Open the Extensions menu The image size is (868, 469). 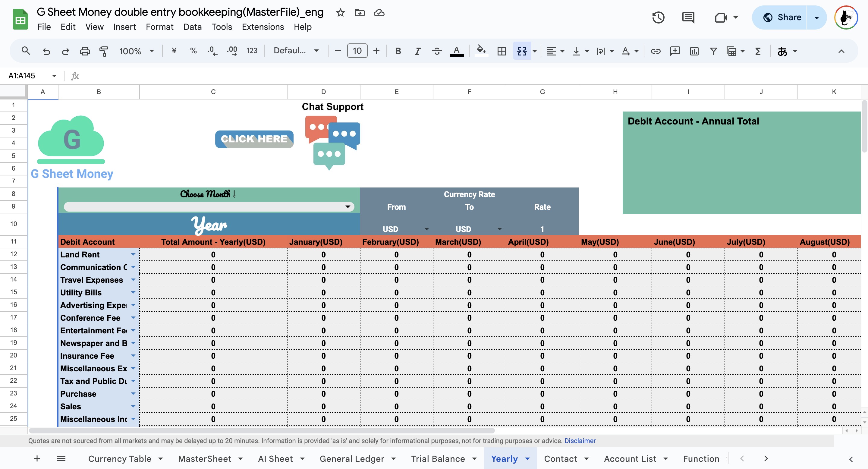(x=263, y=27)
